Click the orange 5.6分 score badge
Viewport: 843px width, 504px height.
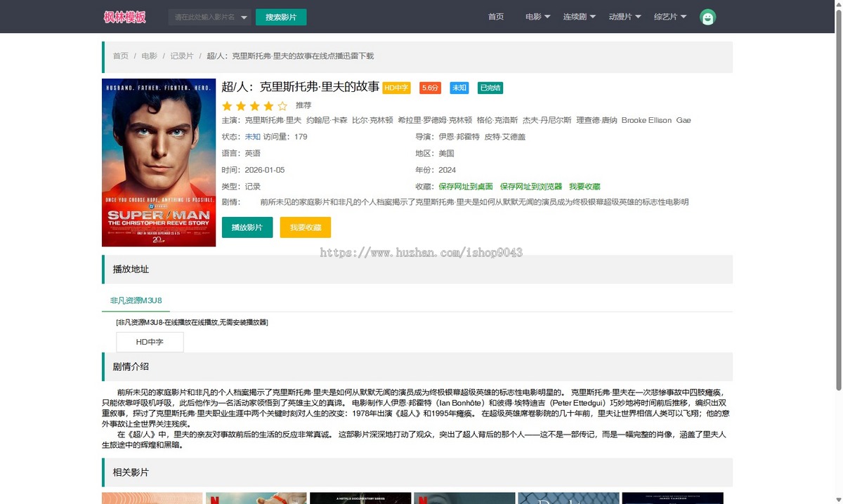pos(430,88)
